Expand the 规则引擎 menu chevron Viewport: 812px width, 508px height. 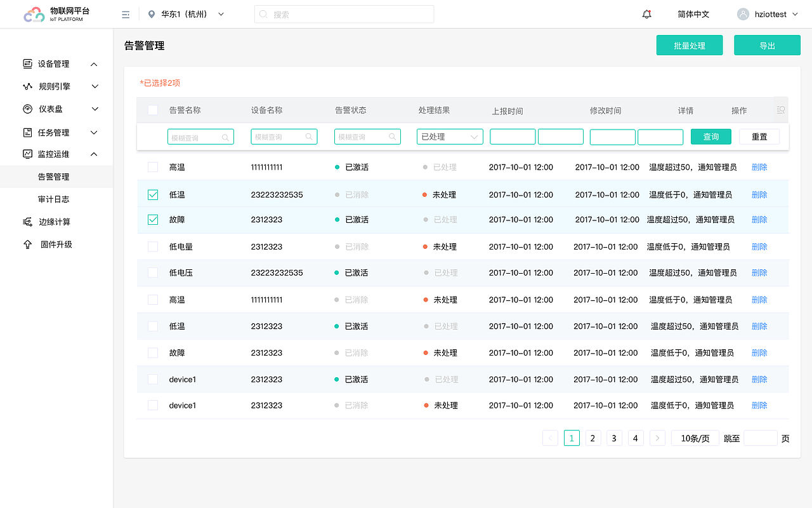click(95, 86)
